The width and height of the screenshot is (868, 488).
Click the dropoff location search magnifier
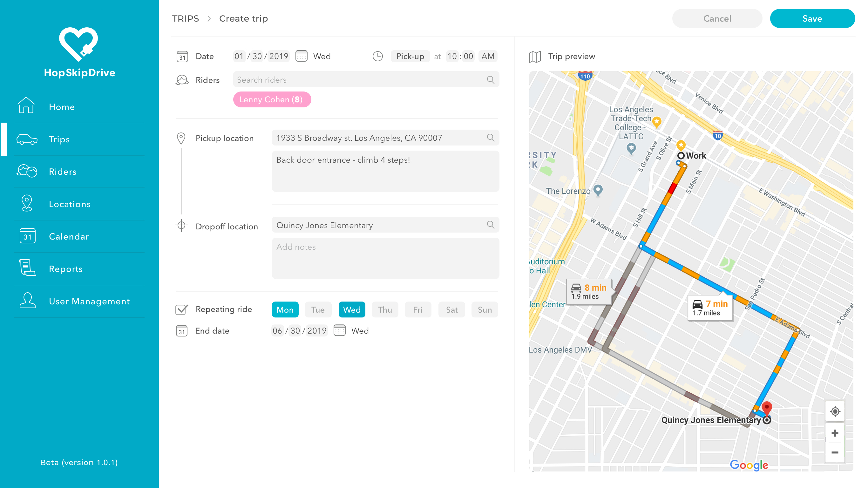click(x=490, y=225)
